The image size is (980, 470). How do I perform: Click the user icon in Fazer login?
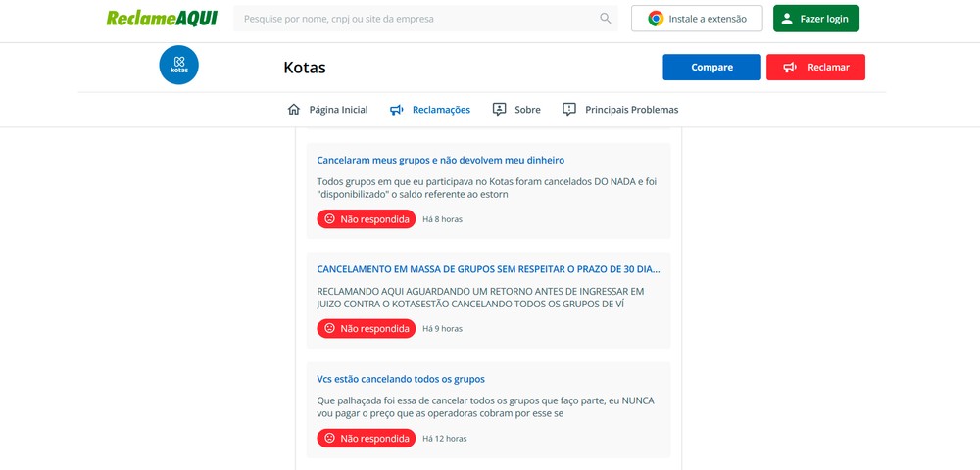[788, 18]
